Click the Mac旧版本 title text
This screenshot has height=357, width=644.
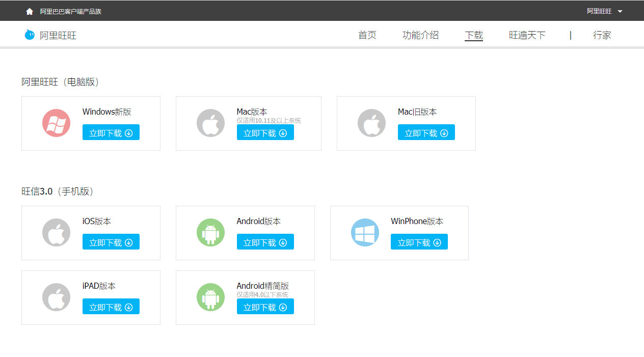pos(417,112)
